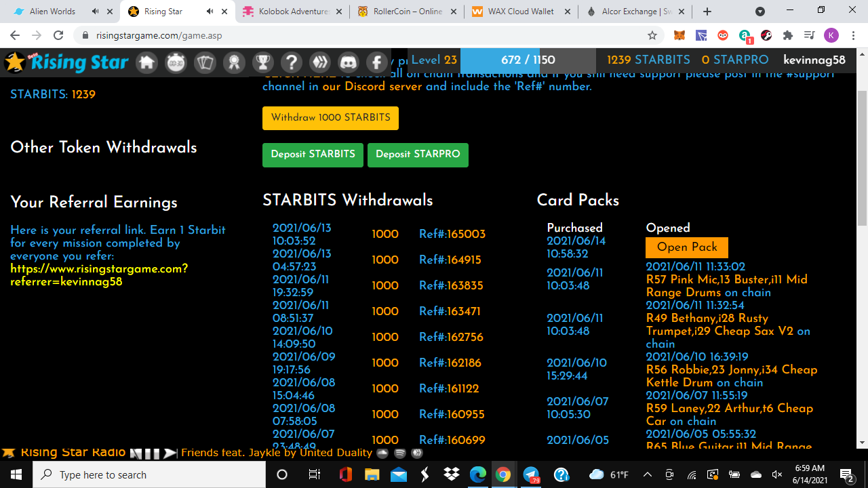Mute the Rising Star tab audio
This screenshot has width=868, height=488.
click(x=210, y=12)
